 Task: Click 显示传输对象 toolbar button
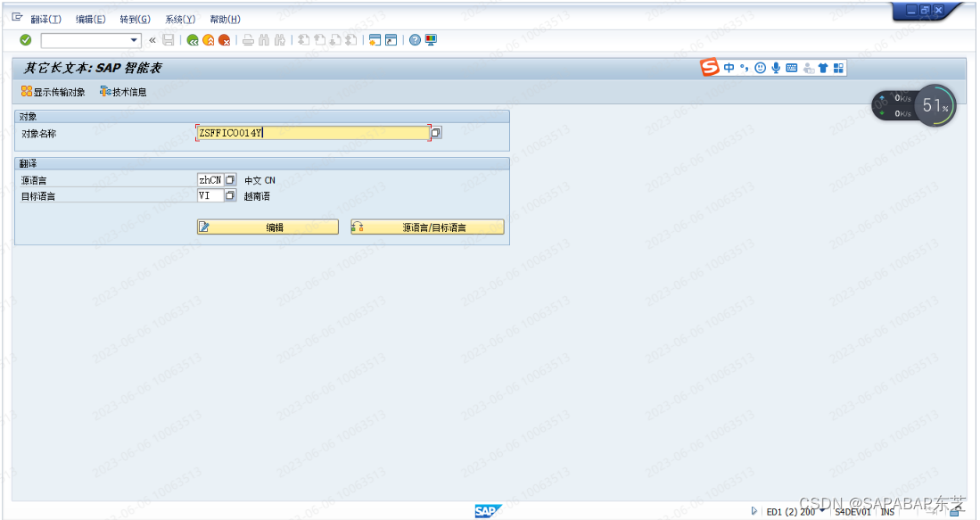pos(54,92)
